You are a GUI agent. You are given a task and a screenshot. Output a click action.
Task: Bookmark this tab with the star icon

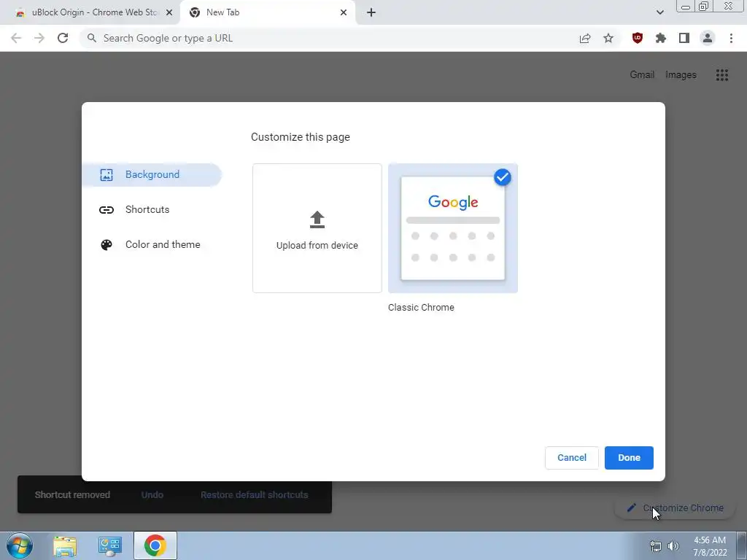608,38
